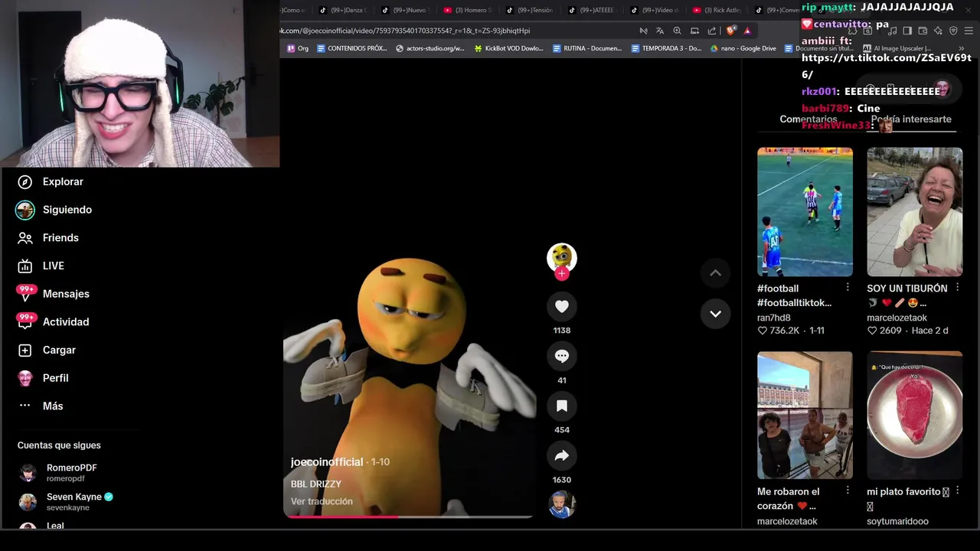Click zoom magnifier icon in address bar
The width and height of the screenshot is (980, 551).
pos(677,31)
